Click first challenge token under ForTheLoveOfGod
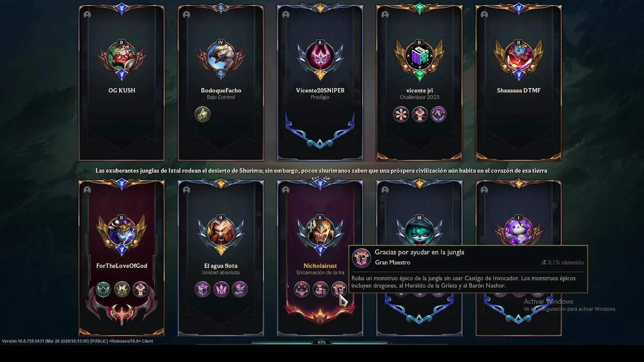Screen dimensions: 644x362 103,289
